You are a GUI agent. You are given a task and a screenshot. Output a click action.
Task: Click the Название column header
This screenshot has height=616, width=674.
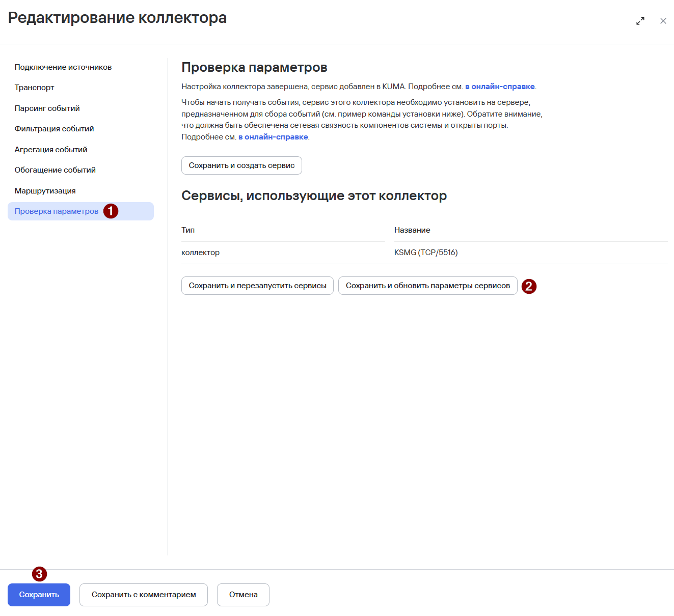coord(412,230)
